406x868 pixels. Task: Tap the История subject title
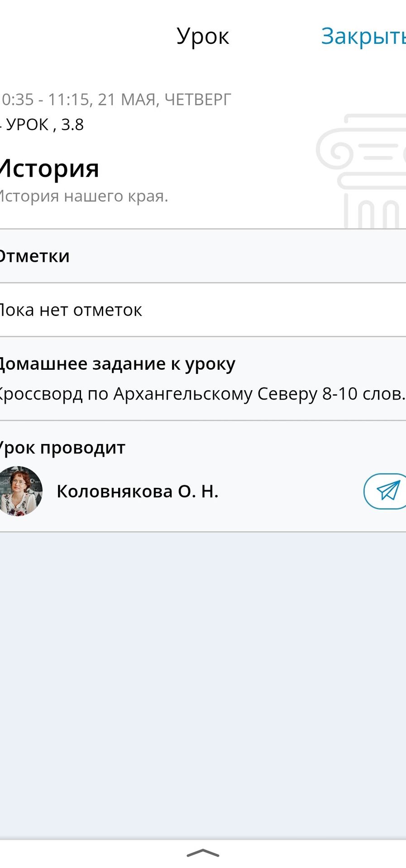(x=49, y=169)
